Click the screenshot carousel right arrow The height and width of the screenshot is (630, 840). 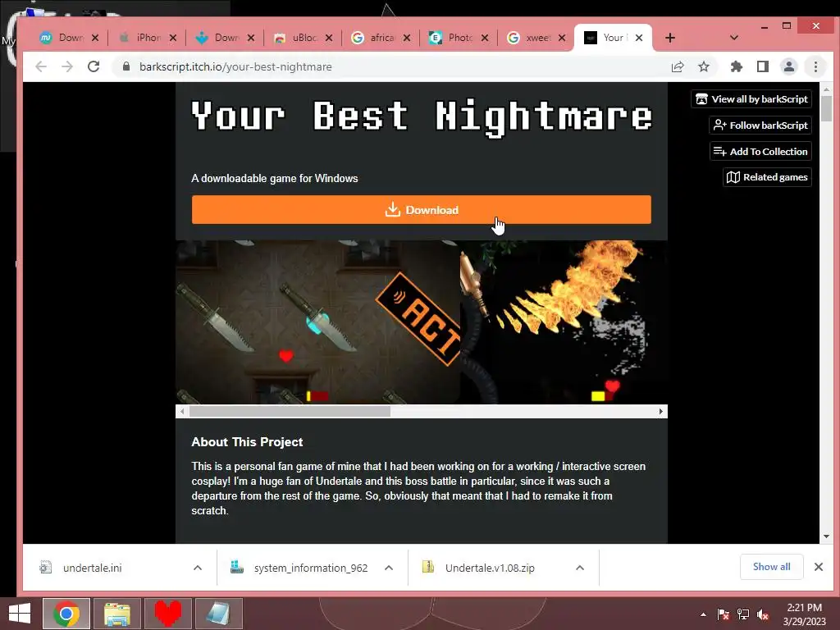click(661, 412)
